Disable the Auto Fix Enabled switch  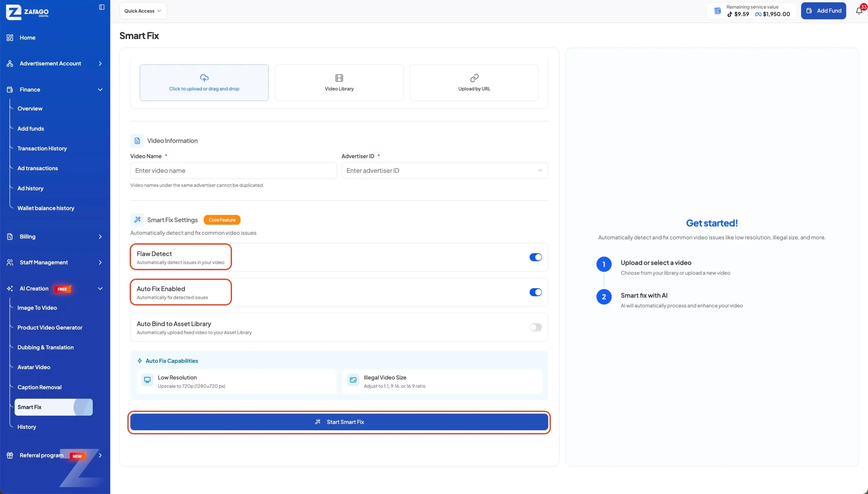pos(536,292)
